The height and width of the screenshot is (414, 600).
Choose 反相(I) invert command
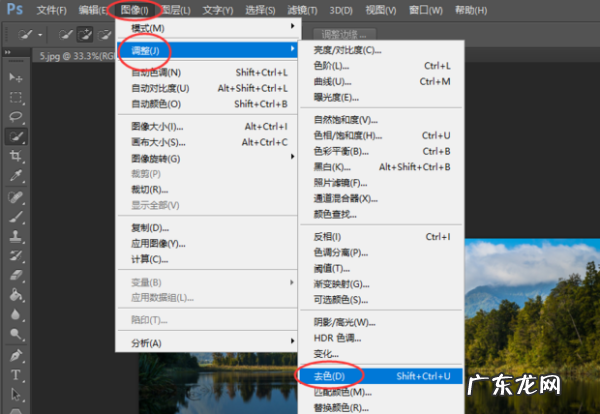381,237
